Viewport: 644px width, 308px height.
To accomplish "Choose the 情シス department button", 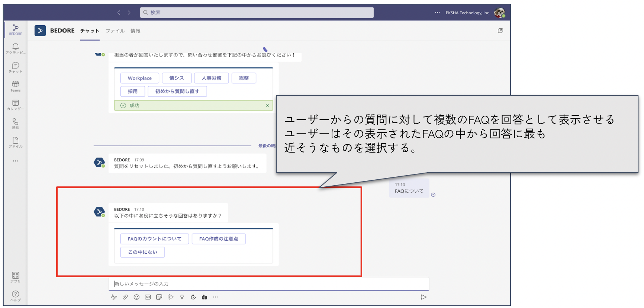I will (x=177, y=78).
